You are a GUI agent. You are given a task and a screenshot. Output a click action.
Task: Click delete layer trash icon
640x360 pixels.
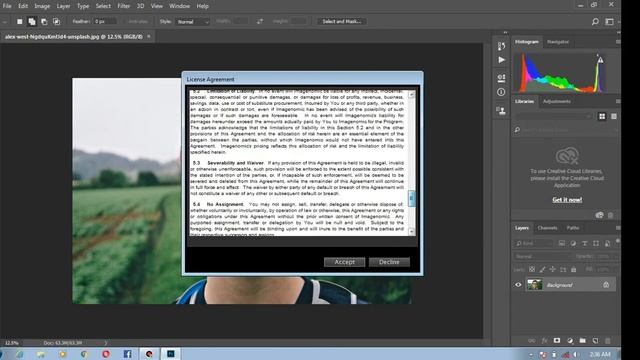608,340
